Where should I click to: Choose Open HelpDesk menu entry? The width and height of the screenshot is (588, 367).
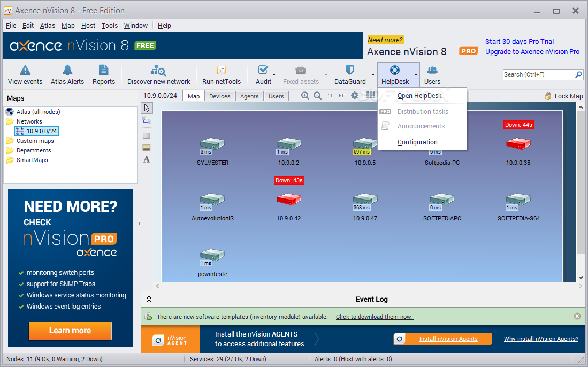422,96
